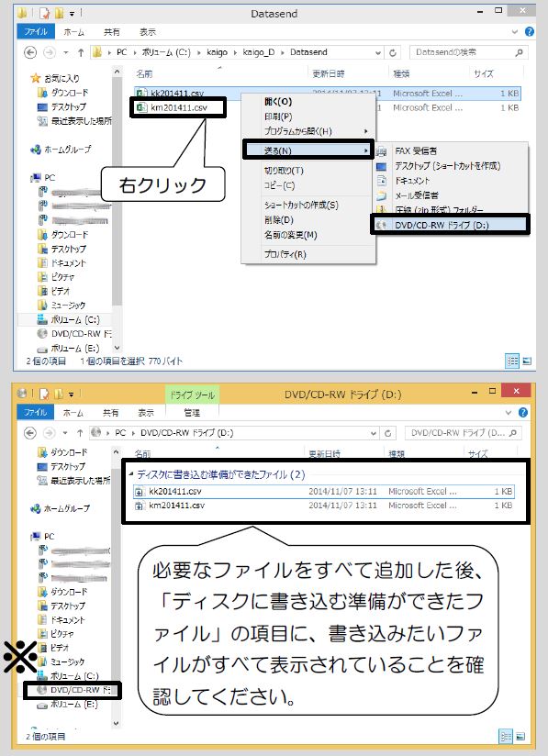Click navigation pane scroll-down arrow in Datasend window
The width and height of the screenshot is (548, 756).
117,348
